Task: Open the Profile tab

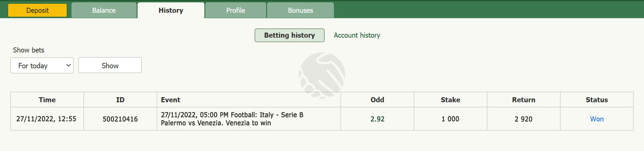Action: 236,10
